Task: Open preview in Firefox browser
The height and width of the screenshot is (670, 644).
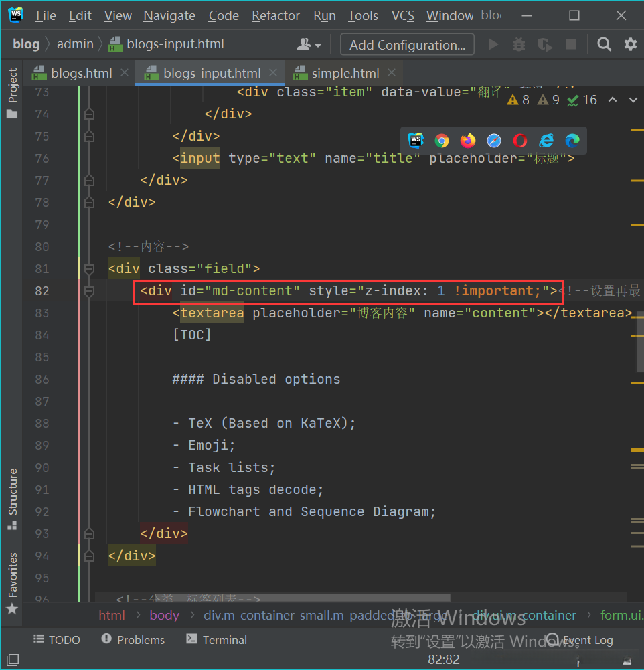Action: tap(468, 141)
